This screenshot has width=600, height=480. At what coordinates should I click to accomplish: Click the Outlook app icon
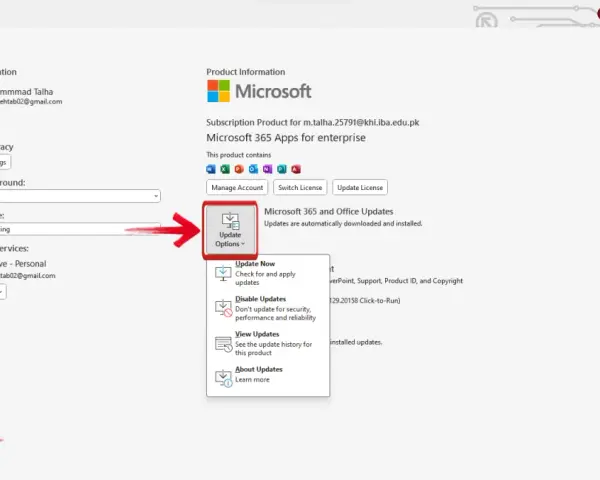253,169
